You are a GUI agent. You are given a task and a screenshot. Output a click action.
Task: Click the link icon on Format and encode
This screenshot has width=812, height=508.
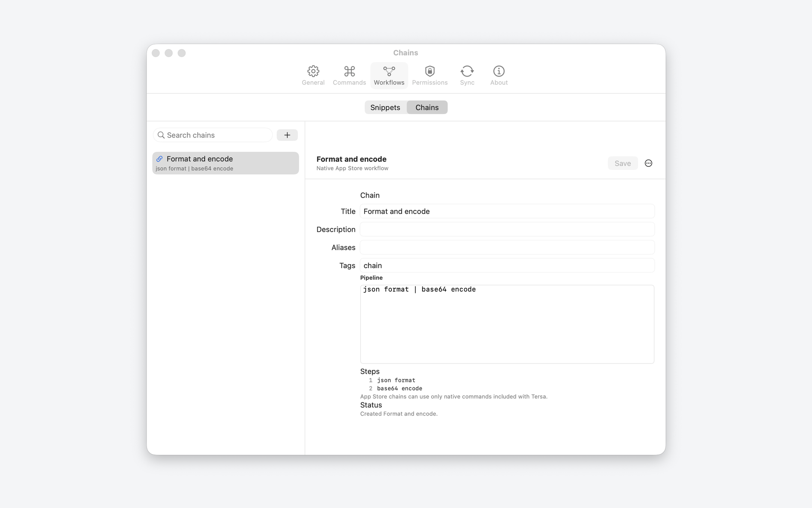click(x=159, y=159)
